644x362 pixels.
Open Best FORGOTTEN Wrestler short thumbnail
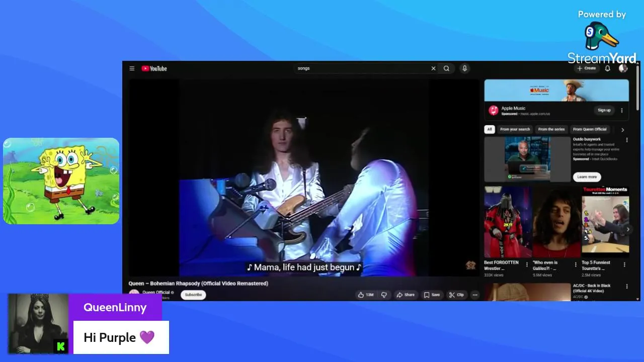(x=508, y=222)
